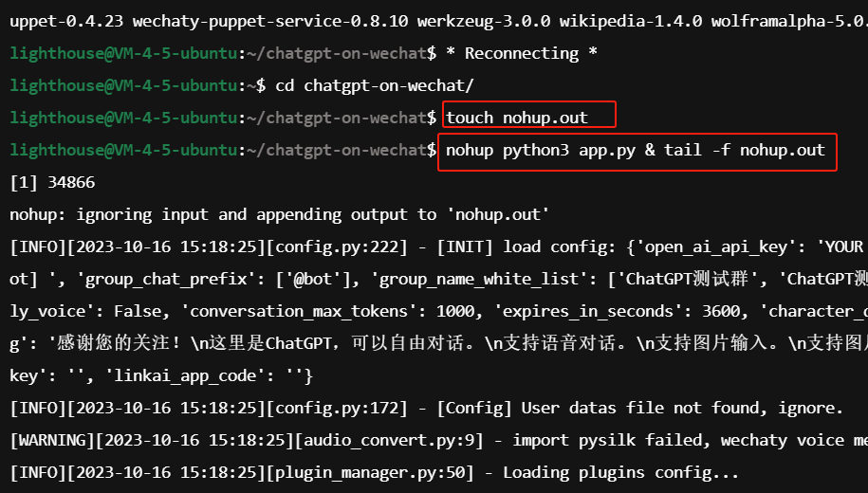The height and width of the screenshot is (493, 868).
Task: Click the background job number '[1] 34866'
Action: tap(52, 182)
